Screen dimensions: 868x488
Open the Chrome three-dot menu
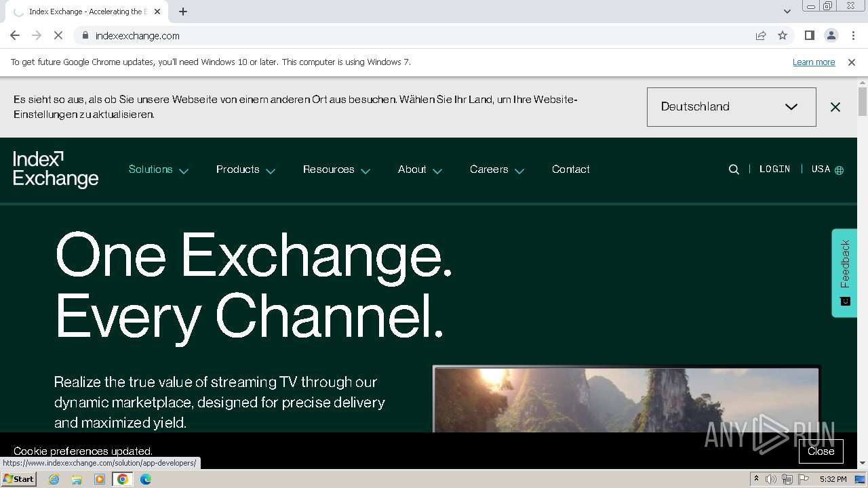pos(853,35)
